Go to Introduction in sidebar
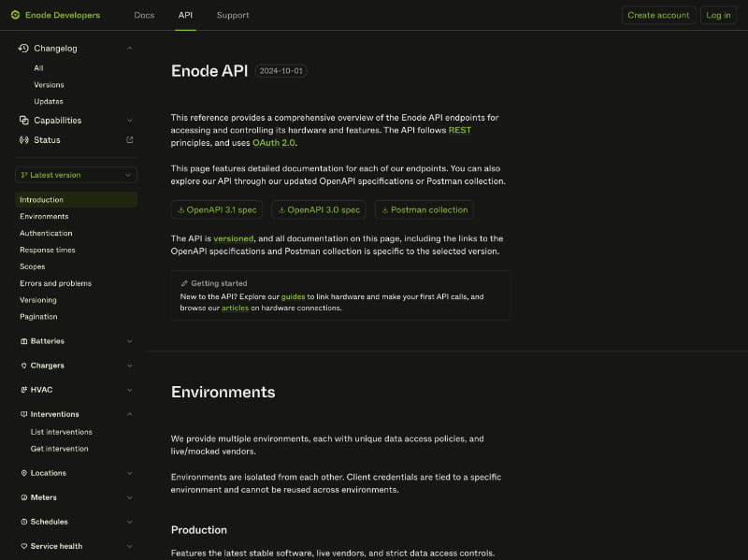The image size is (748, 560). point(76,200)
